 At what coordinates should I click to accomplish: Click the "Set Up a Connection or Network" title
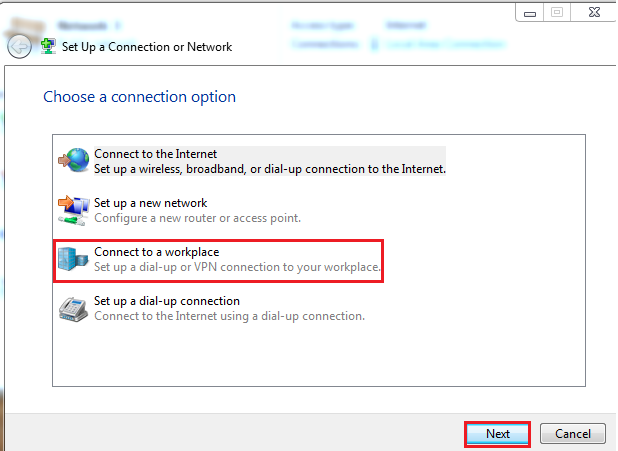click(x=148, y=47)
